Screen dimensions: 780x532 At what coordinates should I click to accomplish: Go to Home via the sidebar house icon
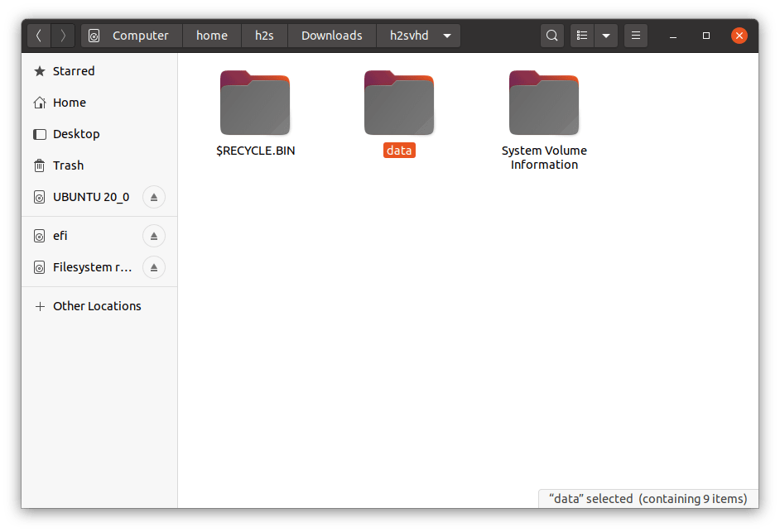click(x=70, y=102)
